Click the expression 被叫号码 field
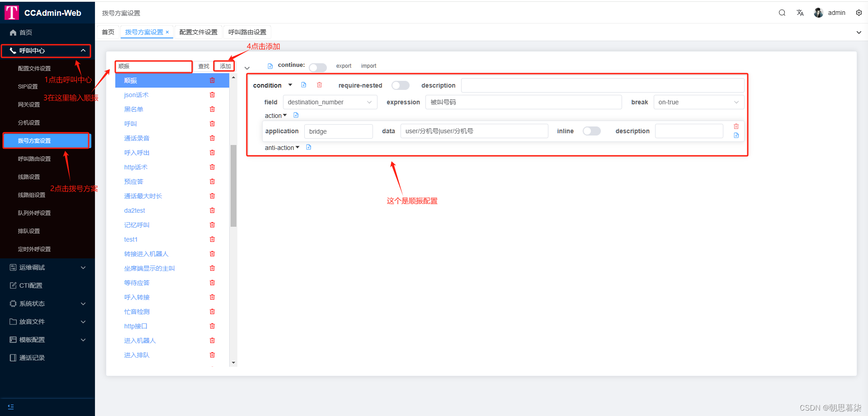Screen dimensions: 868x416 tap(524, 102)
